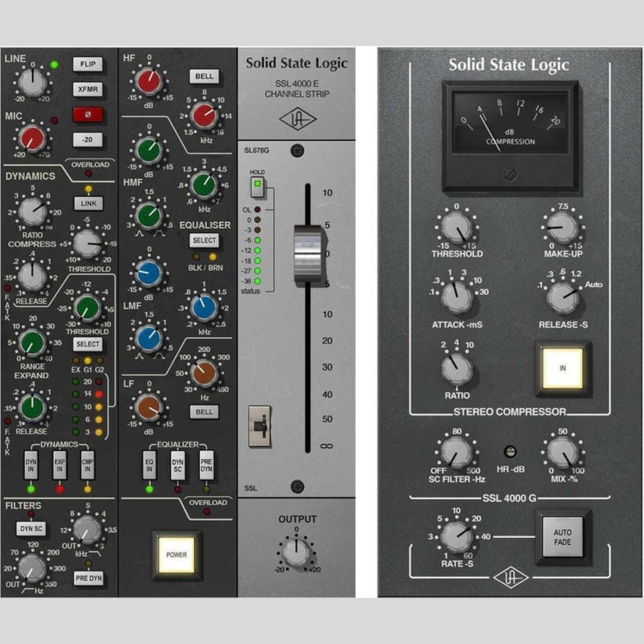
Task: Click the MAKE-UP gain knob
Action: pos(562,228)
